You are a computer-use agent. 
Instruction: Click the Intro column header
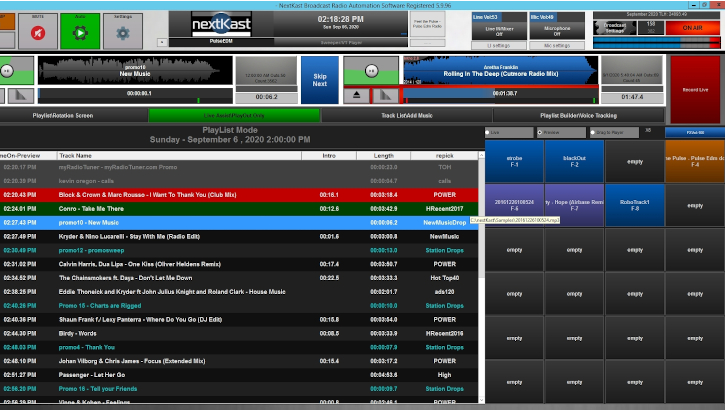[x=329, y=156]
